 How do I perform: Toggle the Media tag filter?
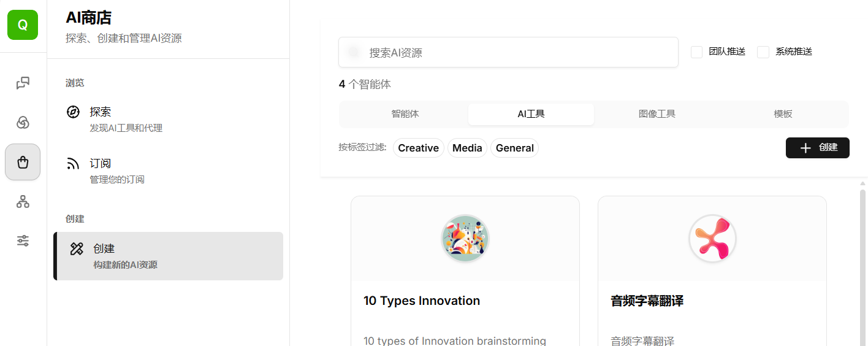[467, 148]
